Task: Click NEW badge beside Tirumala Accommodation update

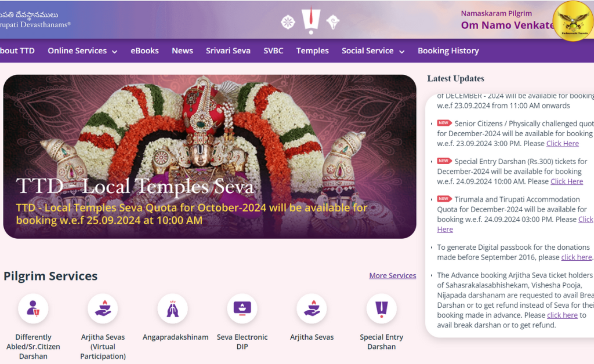Action: pyautogui.click(x=444, y=199)
